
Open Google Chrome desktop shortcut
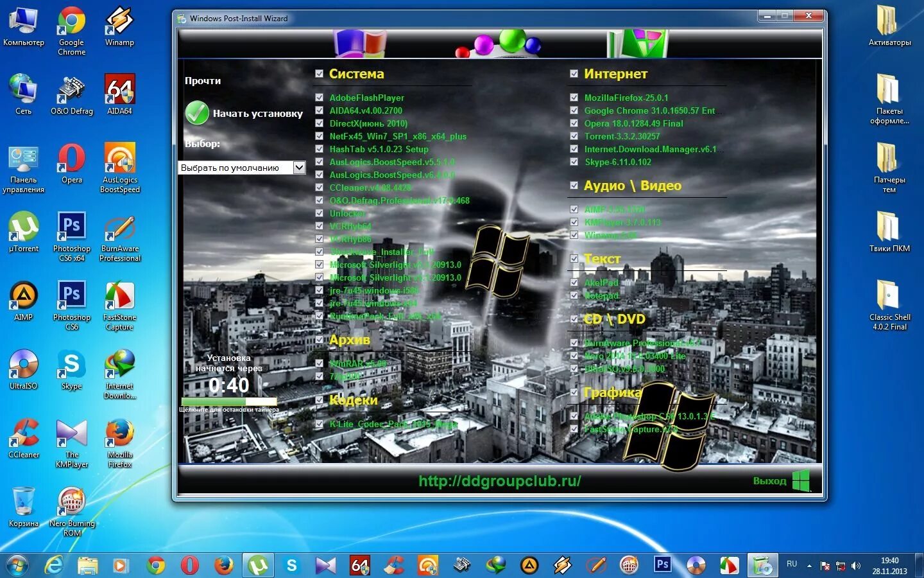pos(71,31)
